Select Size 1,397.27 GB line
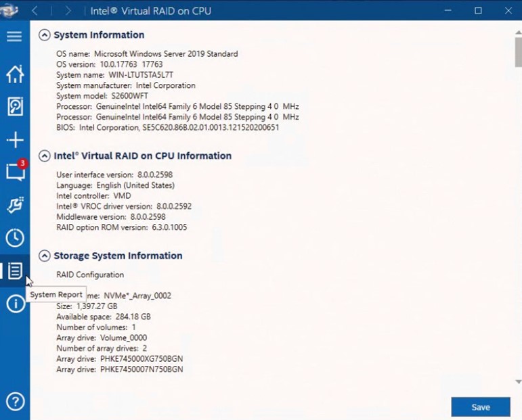The width and height of the screenshot is (522, 420). (x=87, y=306)
